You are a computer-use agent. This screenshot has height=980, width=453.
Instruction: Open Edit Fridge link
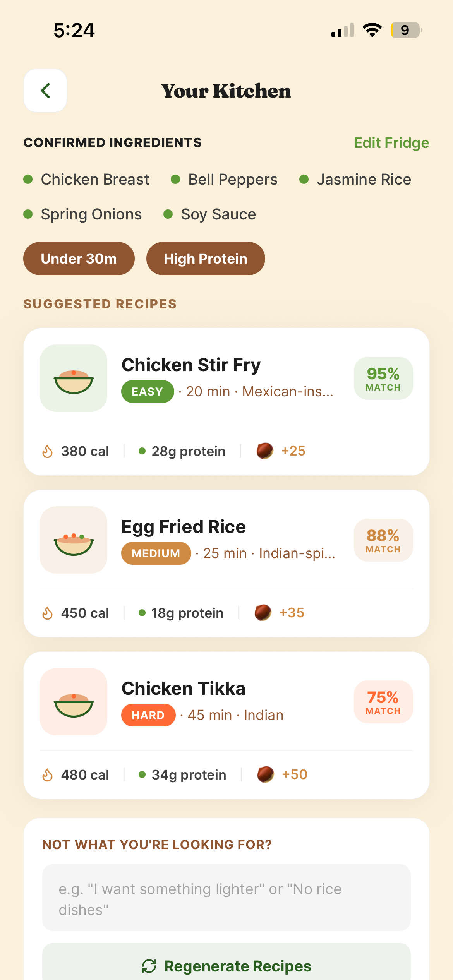click(391, 143)
